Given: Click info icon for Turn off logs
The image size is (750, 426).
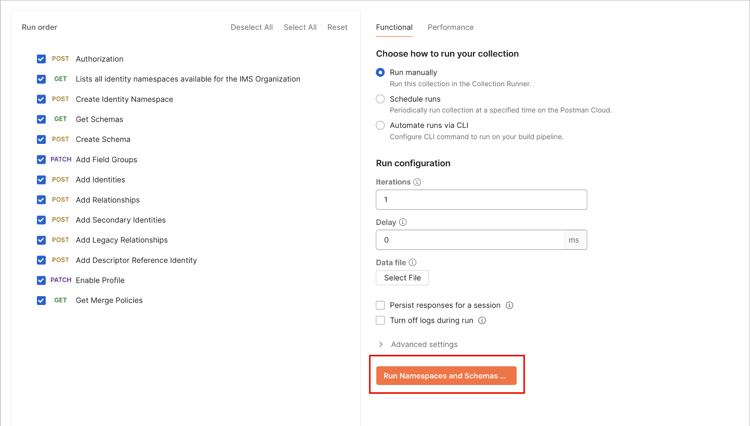Looking at the screenshot, I should point(482,321).
